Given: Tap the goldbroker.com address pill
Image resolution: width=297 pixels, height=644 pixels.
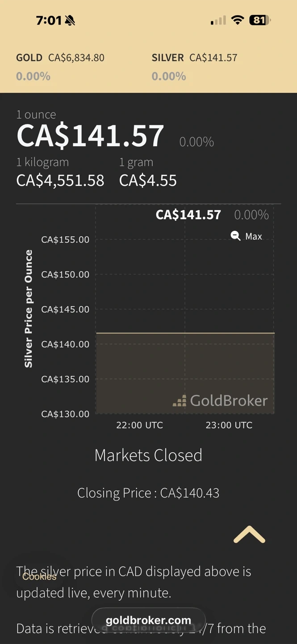Looking at the screenshot, I should (148, 620).
